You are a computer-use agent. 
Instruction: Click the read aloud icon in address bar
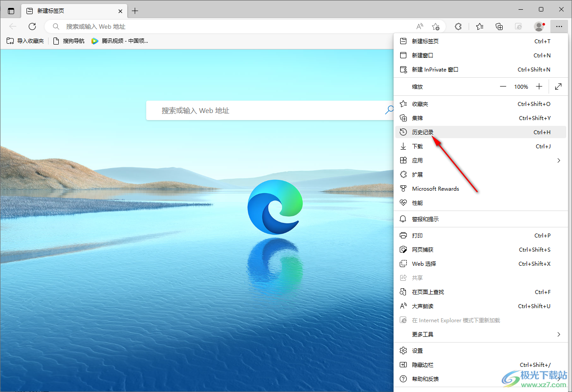pyautogui.click(x=420, y=26)
